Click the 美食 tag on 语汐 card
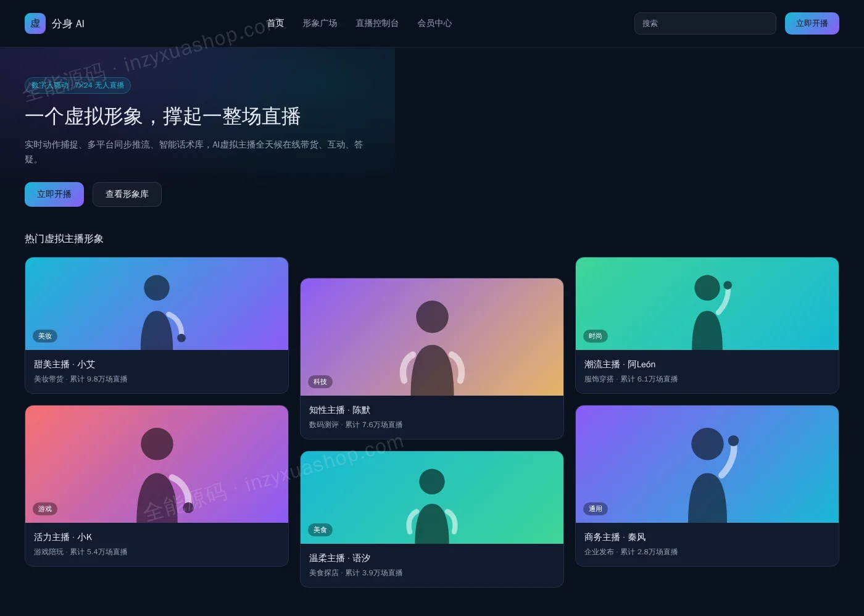Image resolution: width=864 pixels, height=616 pixels. pyautogui.click(x=320, y=530)
